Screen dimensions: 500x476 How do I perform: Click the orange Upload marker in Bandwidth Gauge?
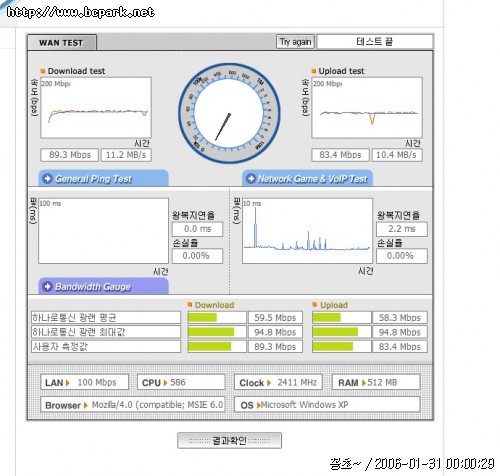point(314,304)
